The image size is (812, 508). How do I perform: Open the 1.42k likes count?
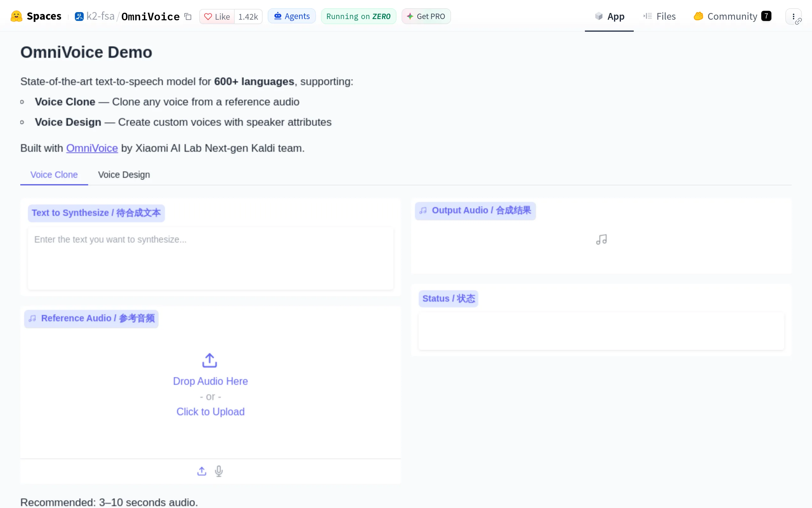click(x=248, y=17)
